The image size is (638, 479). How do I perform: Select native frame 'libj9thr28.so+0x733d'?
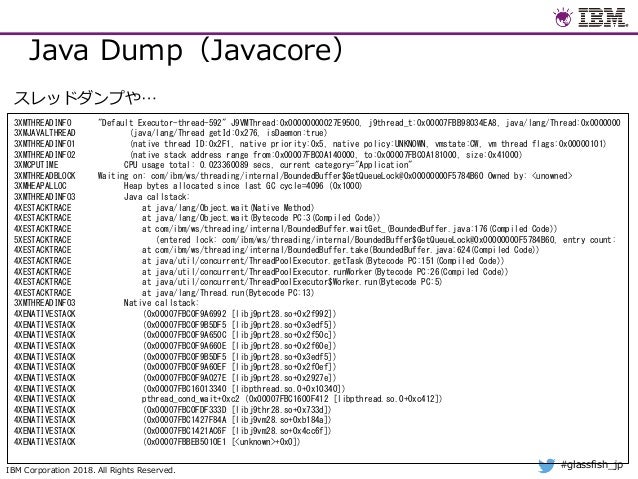(x=238, y=409)
